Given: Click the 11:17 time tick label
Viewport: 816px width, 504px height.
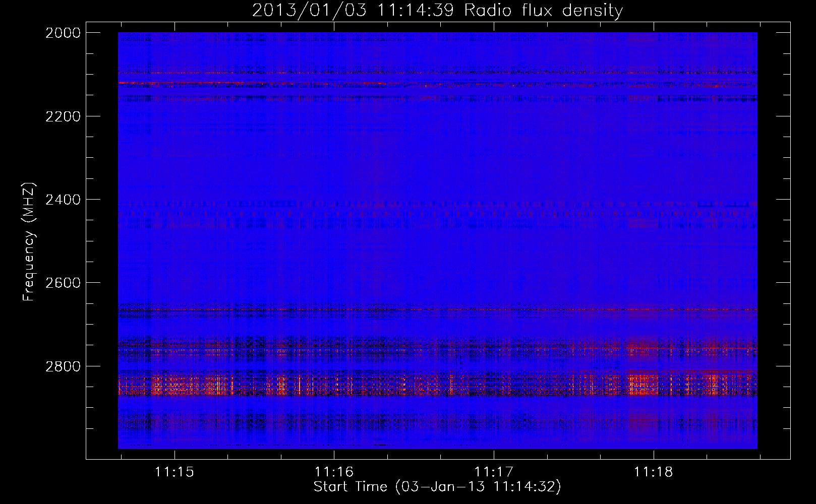Looking at the screenshot, I should coord(494,472).
